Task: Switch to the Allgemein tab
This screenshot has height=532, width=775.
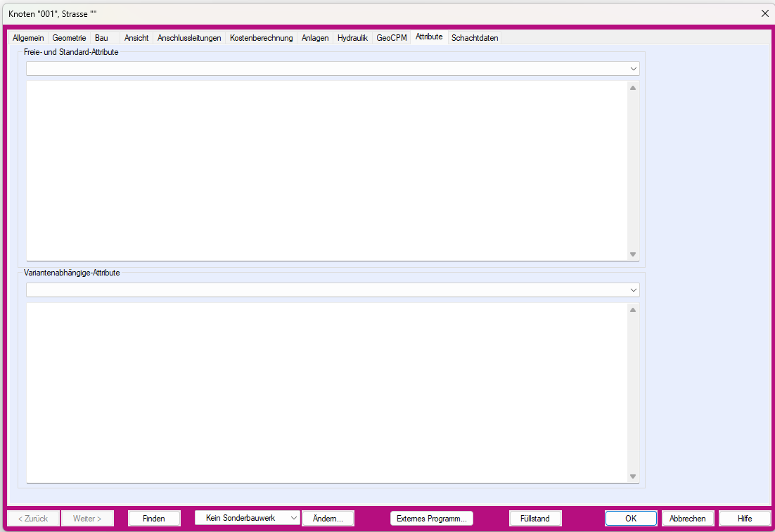Action: (28, 38)
